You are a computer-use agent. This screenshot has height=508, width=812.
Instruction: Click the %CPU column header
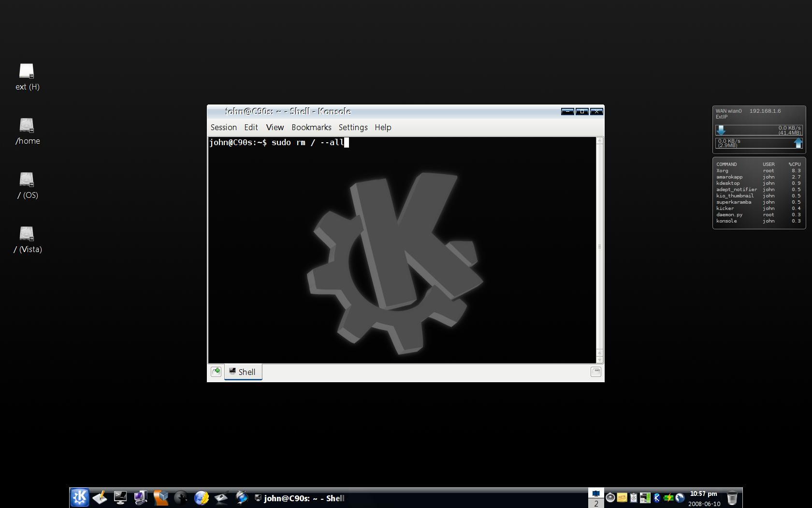[795, 164]
